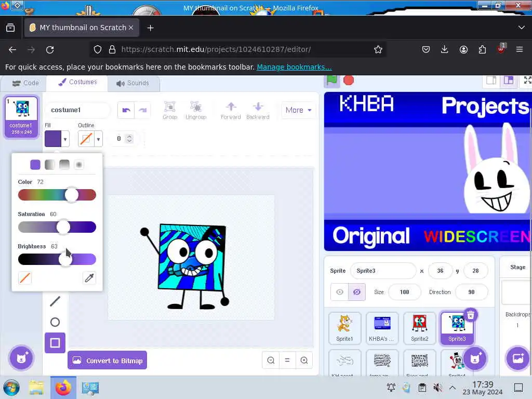
Task: Select Sprite1 cat in sprite list
Action: point(345,328)
